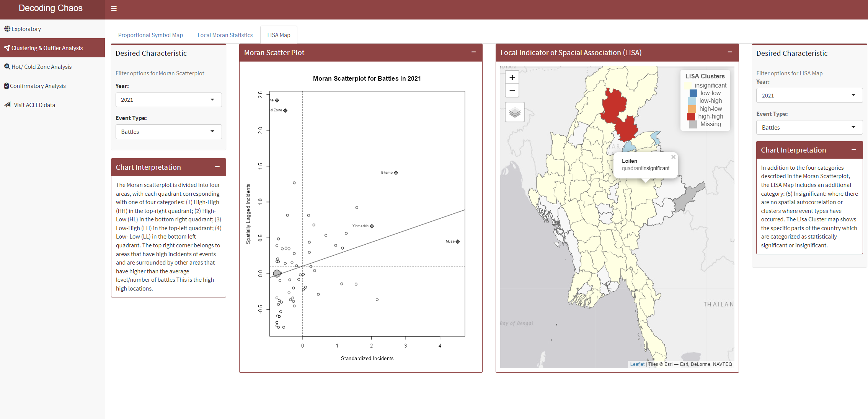
Task: Open Moran Scatterplot Event Type dropdown
Action: coord(168,132)
